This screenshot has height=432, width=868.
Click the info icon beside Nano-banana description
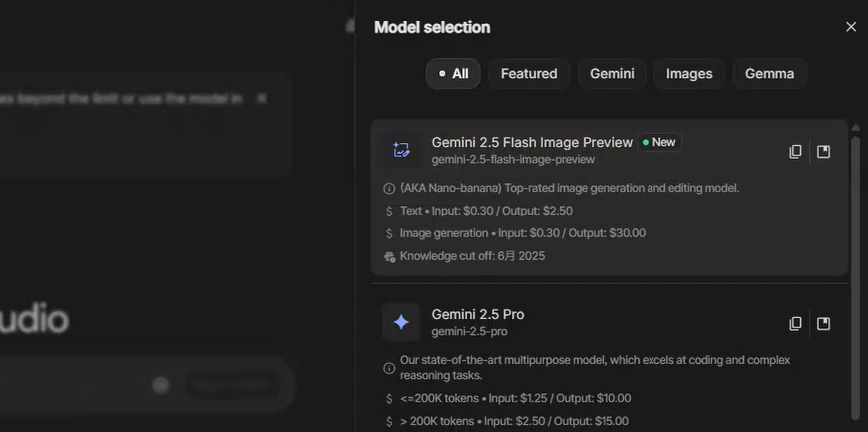coord(389,189)
